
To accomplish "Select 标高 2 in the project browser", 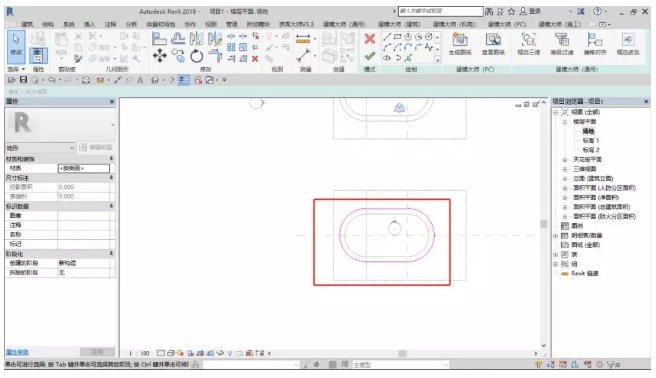I will [x=591, y=150].
